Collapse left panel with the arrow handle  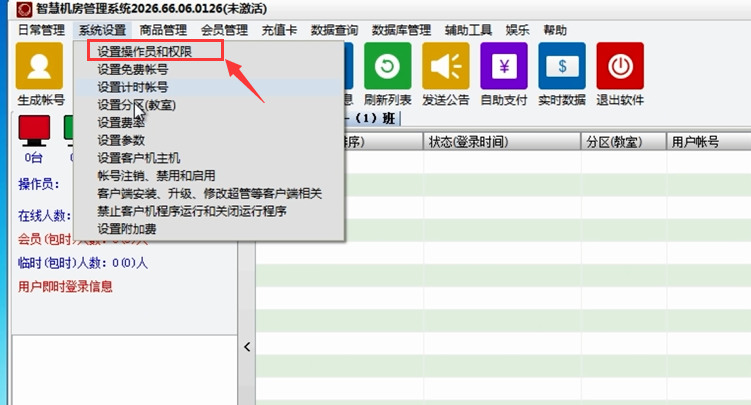coord(247,348)
